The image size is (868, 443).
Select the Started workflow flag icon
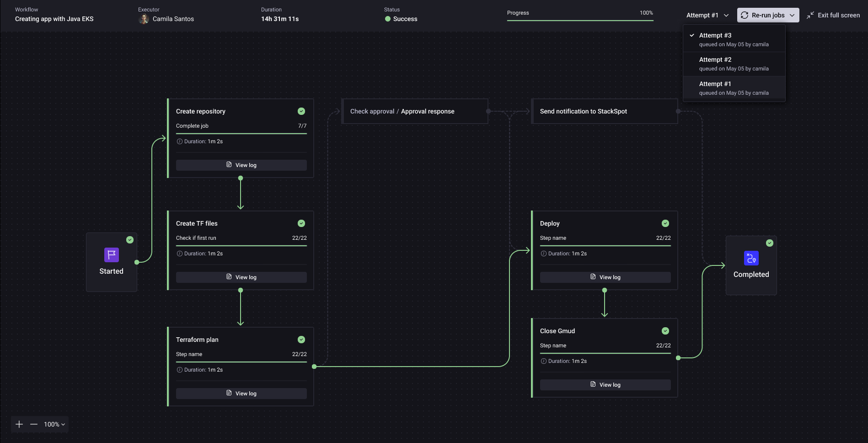pyautogui.click(x=111, y=255)
